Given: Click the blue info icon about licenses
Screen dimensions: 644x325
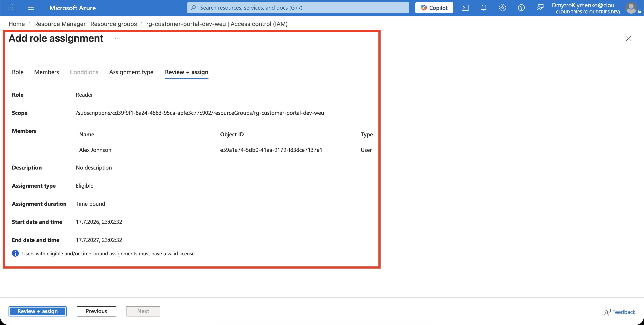Looking at the screenshot, I should [x=15, y=253].
